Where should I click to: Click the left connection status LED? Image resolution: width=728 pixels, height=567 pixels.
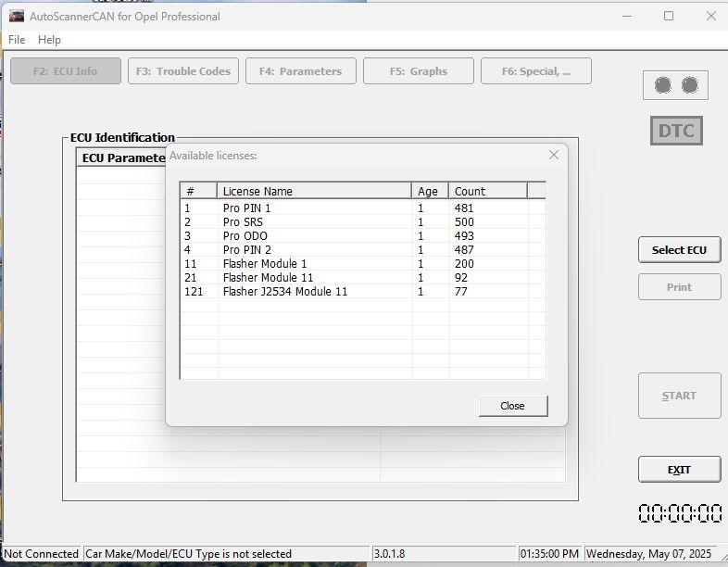[x=662, y=85]
